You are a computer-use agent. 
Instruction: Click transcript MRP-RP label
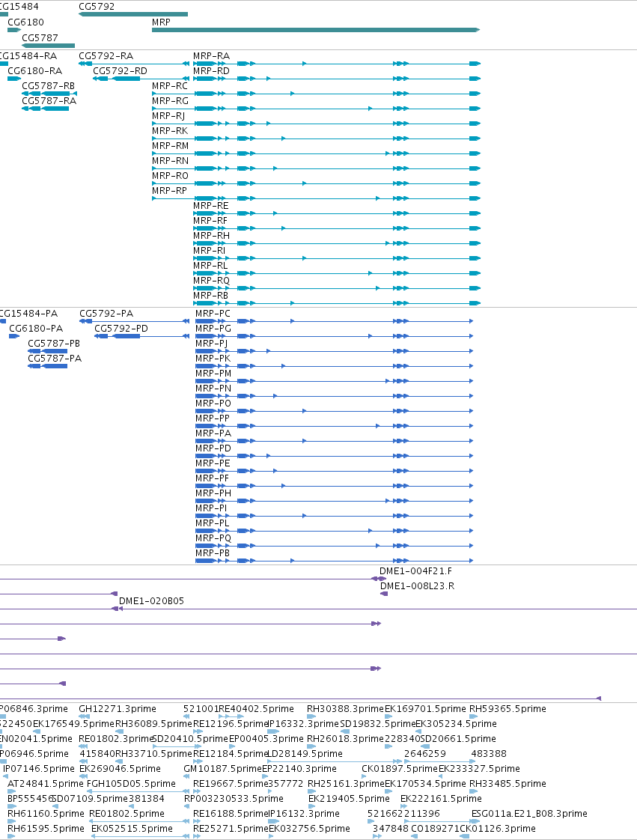169,191
